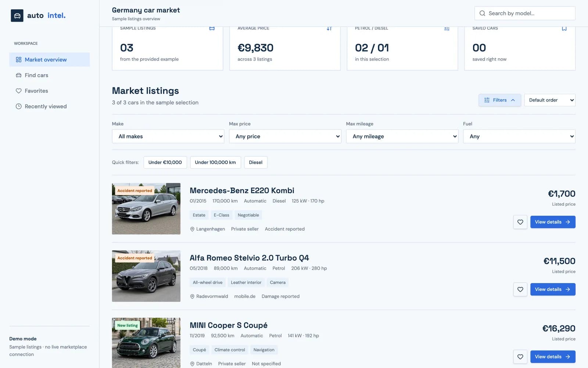
Task: Click the Petrol / Diesel sliders icon
Action: pyautogui.click(x=447, y=28)
